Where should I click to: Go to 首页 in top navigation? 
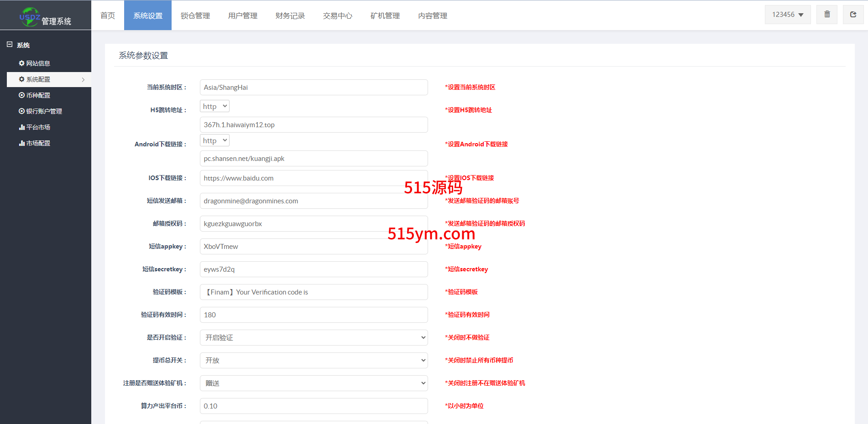point(108,16)
